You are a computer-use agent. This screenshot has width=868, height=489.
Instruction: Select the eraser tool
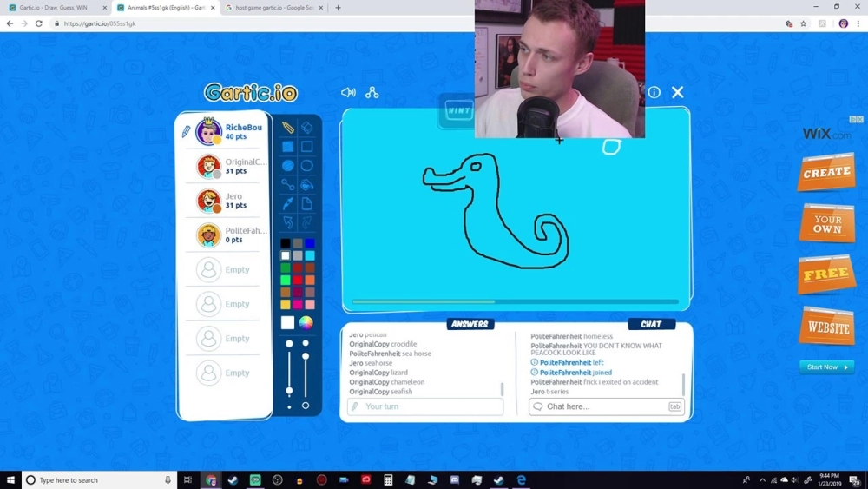click(307, 128)
